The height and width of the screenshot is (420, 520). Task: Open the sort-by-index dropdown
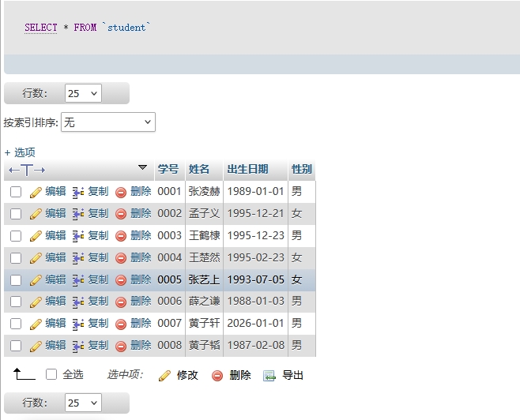pyautogui.click(x=108, y=122)
